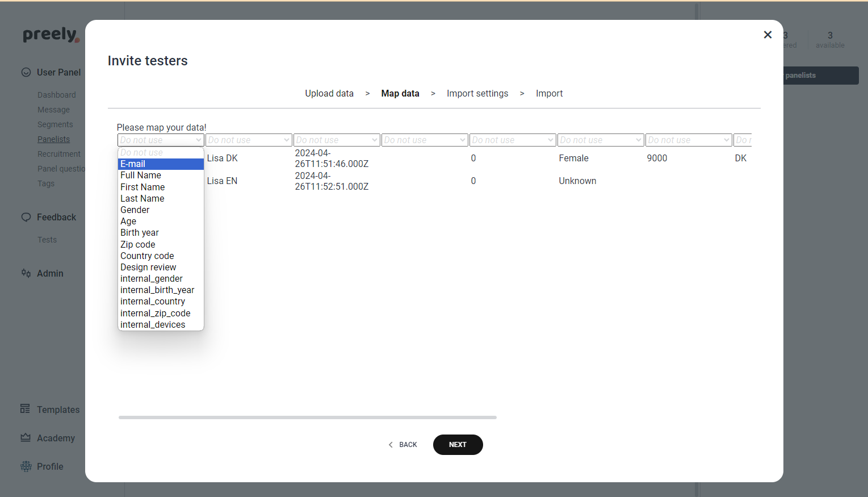The height and width of the screenshot is (497, 868).
Task: Go BACK to previous step
Action: coord(403,445)
